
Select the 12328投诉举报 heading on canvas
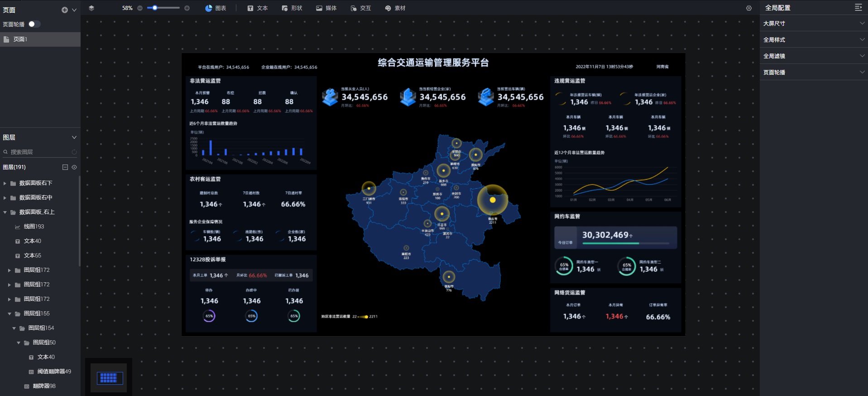[x=207, y=260]
